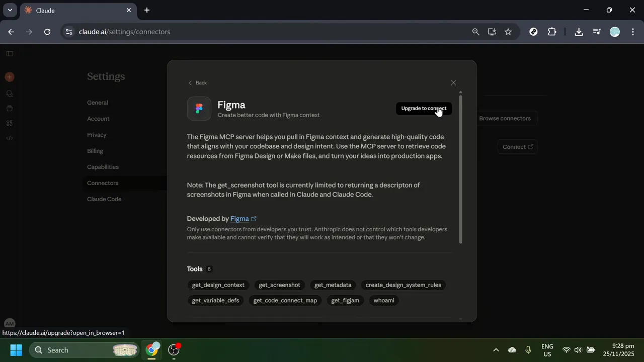The height and width of the screenshot is (362, 644).
Task: Click install app icon in address bar
Action: [x=492, y=32]
